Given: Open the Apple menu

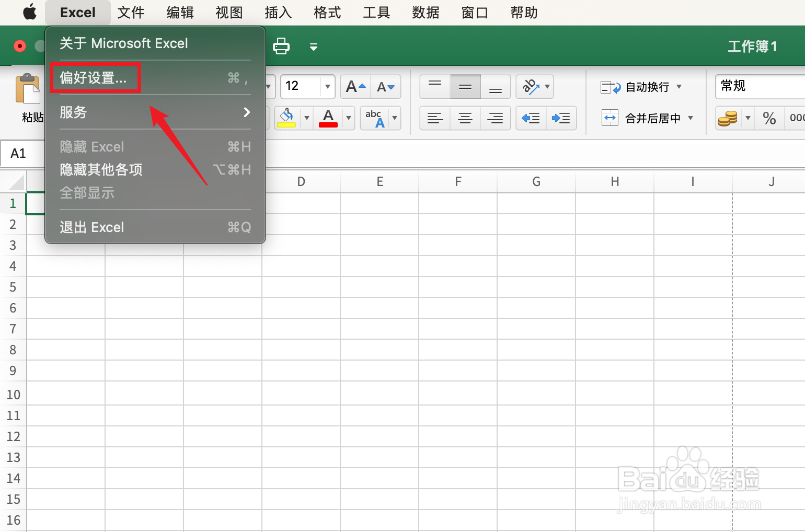Looking at the screenshot, I should tap(30, 12).
